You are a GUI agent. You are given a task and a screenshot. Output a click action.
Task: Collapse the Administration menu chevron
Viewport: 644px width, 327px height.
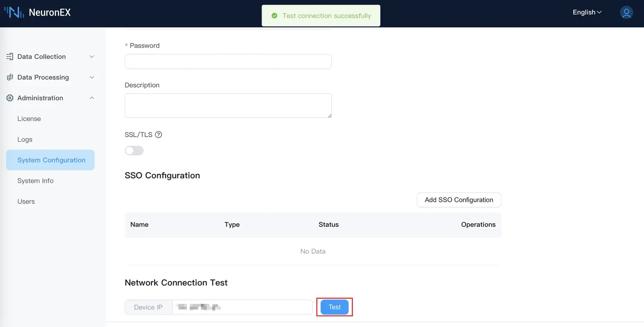pyautogui.click(x=92, y=98)
